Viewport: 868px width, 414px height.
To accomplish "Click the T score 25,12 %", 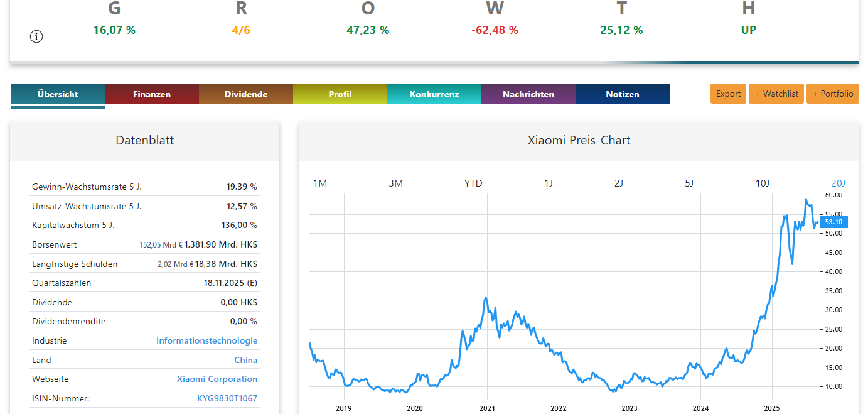I will point(621,30).
